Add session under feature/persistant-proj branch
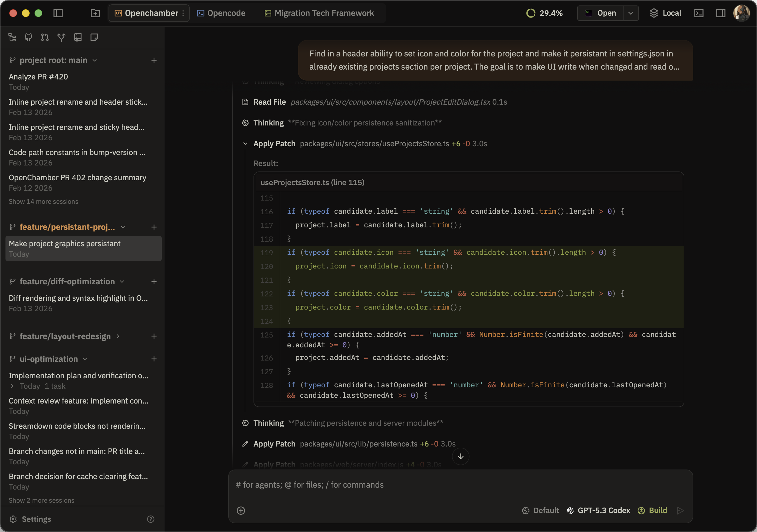 coord(154,227)
